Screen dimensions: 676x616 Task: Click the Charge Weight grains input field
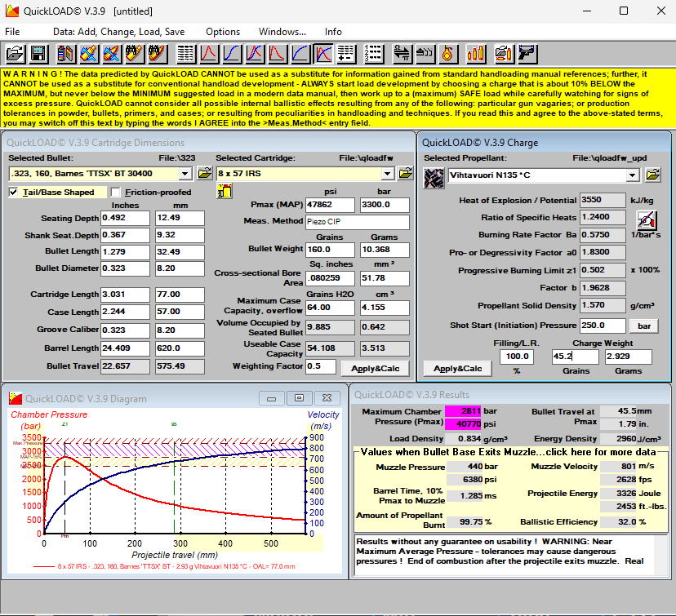(x=574, y=357)
